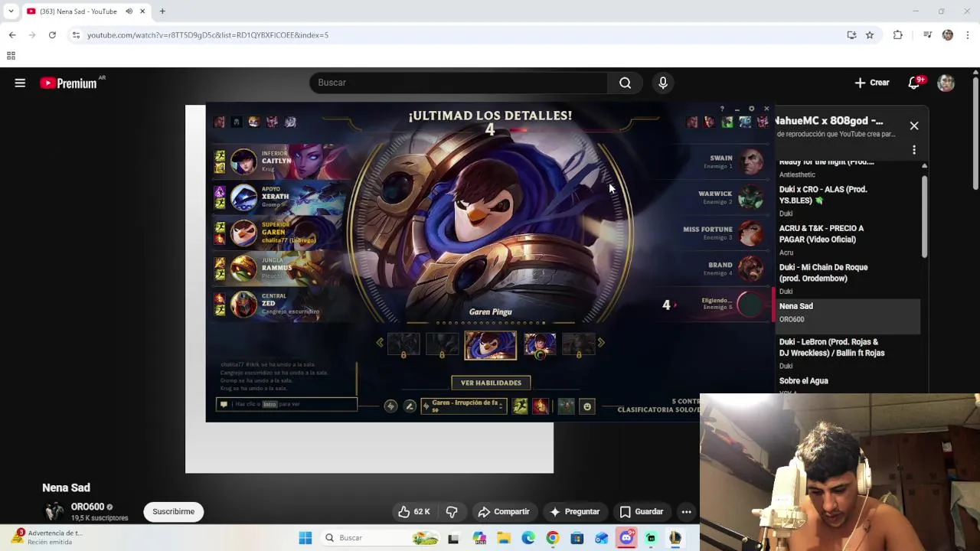Open File Explorer from the taskbar
This screenshot has height=551, width=980.
(504, 538)
